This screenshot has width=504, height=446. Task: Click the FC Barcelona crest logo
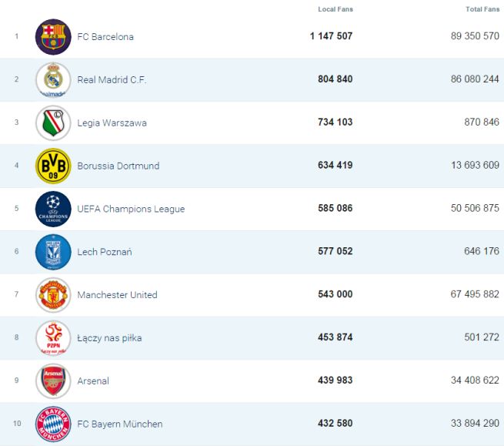coord(53,37)
